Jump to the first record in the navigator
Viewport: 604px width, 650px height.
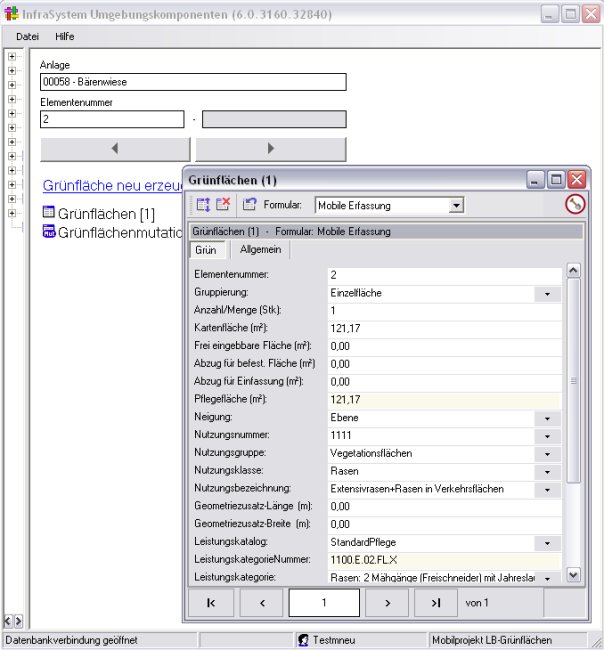coord(212,603)
